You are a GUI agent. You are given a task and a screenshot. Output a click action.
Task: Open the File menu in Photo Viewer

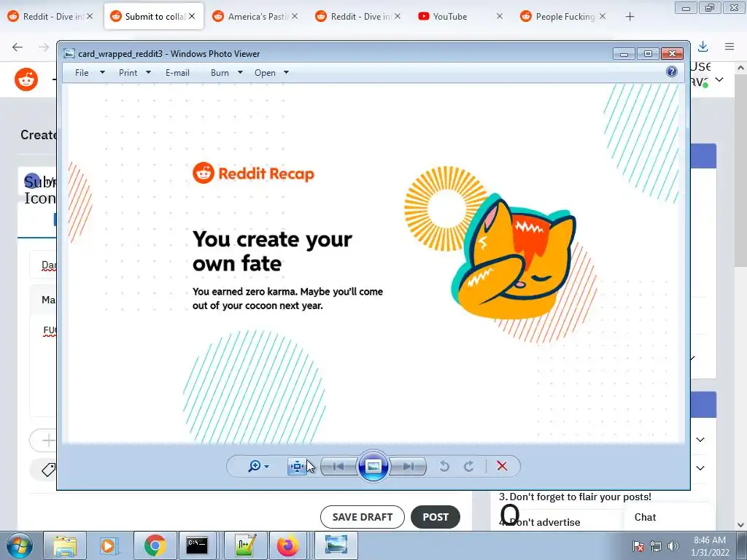[82, 73]
